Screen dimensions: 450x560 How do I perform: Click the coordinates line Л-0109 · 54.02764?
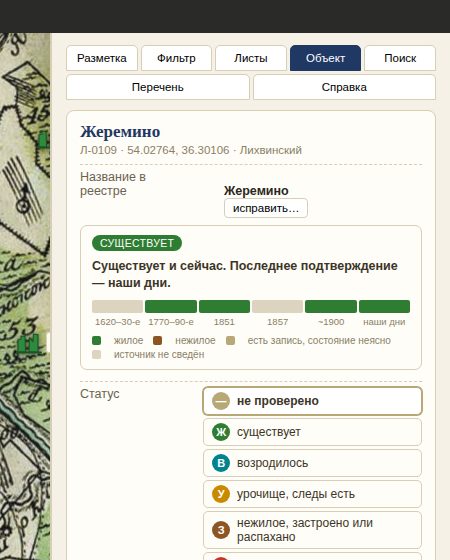pyautogui.click(x=191, y=150)
